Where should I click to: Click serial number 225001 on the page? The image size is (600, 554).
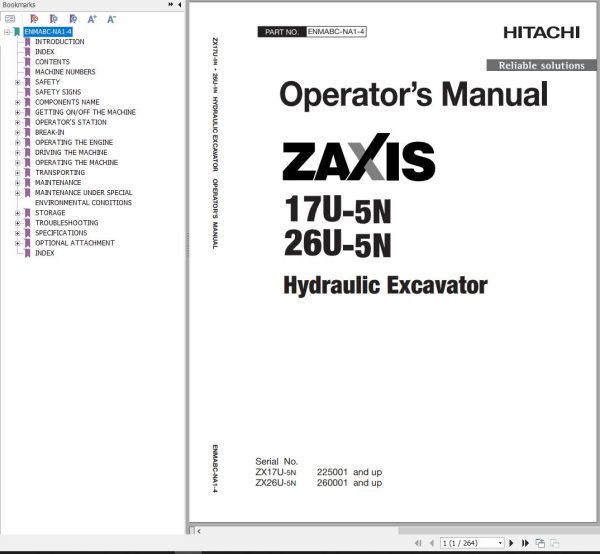click(x=332, y=472)
